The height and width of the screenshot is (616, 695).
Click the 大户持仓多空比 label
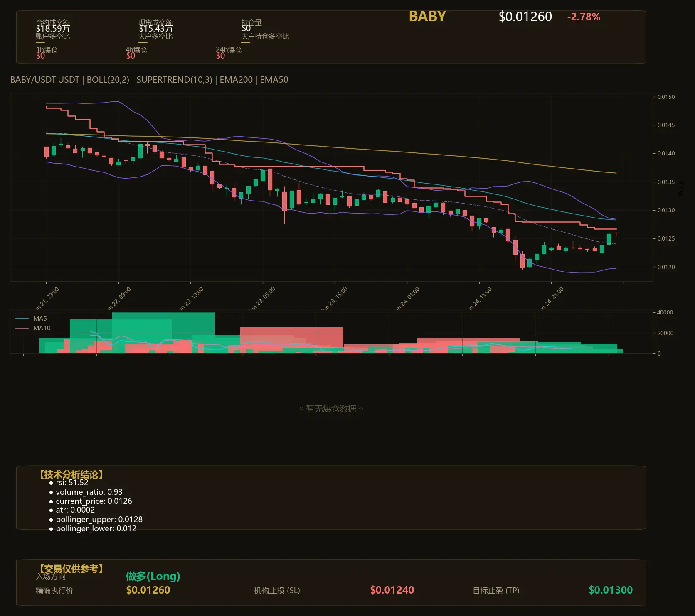[265, 36]
